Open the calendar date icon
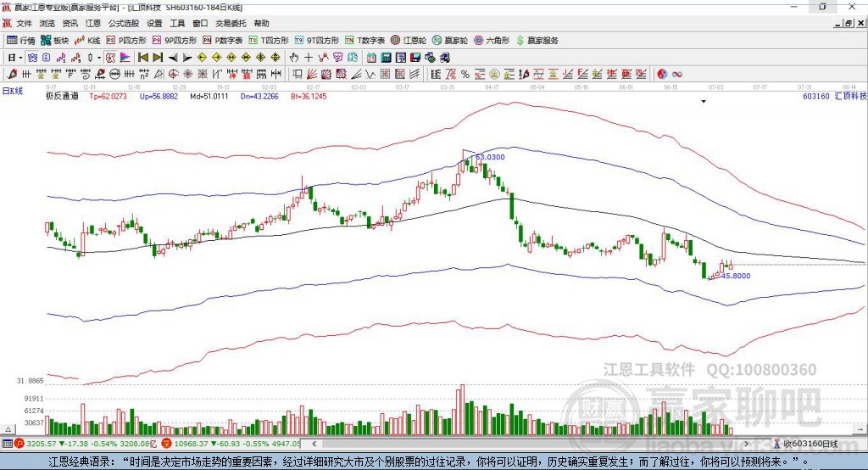The image size is (868, 470). 371,58
